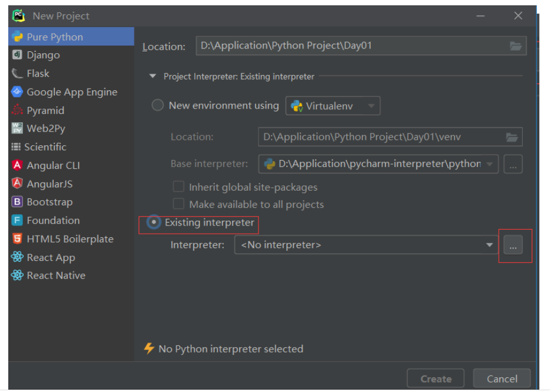Screen dimensions: 550x392
Task: Choose the Flask icon in sidebar
Action: (x=17, y=73)
